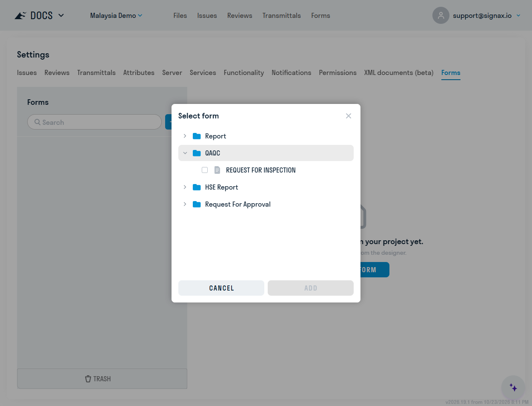Click the user avatar icon
The image size is (532, 406).
(441, 15)
